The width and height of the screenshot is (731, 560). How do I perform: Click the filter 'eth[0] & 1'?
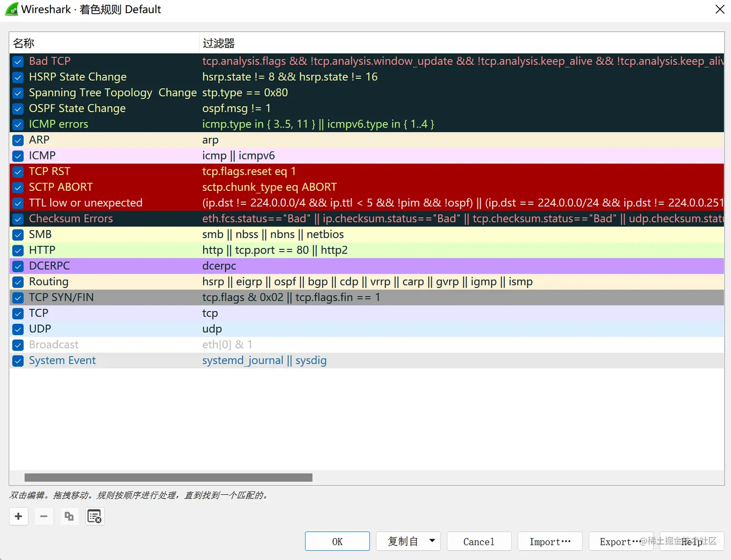tap(227, 345)
